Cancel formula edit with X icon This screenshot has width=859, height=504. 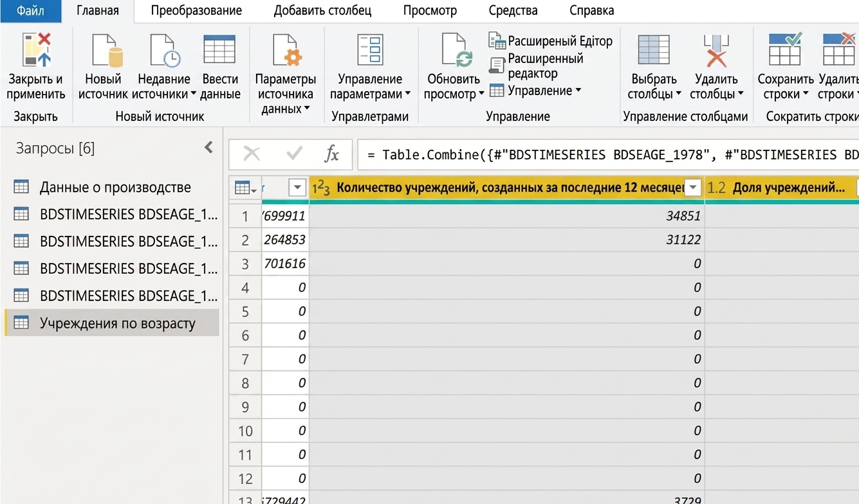tap(252, 154)
